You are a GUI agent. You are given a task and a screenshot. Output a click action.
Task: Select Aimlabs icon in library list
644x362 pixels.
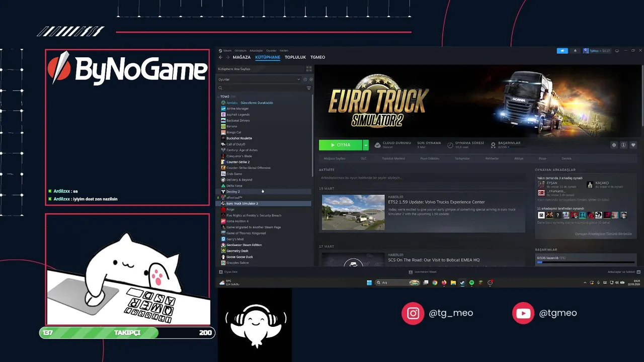coord(223,103)
